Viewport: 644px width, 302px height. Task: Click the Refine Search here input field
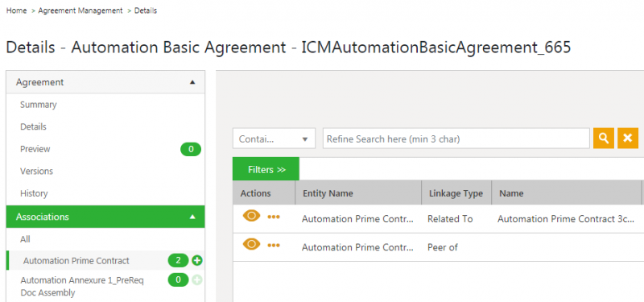coord(456,139)
